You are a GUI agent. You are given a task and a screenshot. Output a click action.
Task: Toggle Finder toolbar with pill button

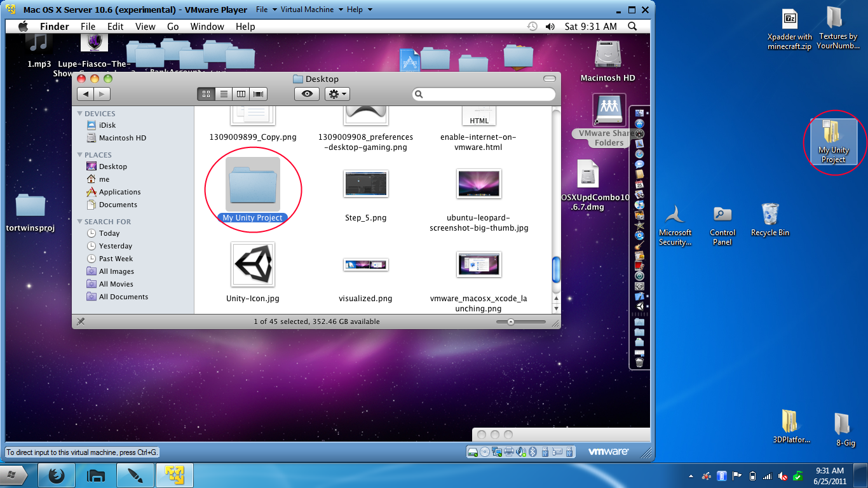550,79
